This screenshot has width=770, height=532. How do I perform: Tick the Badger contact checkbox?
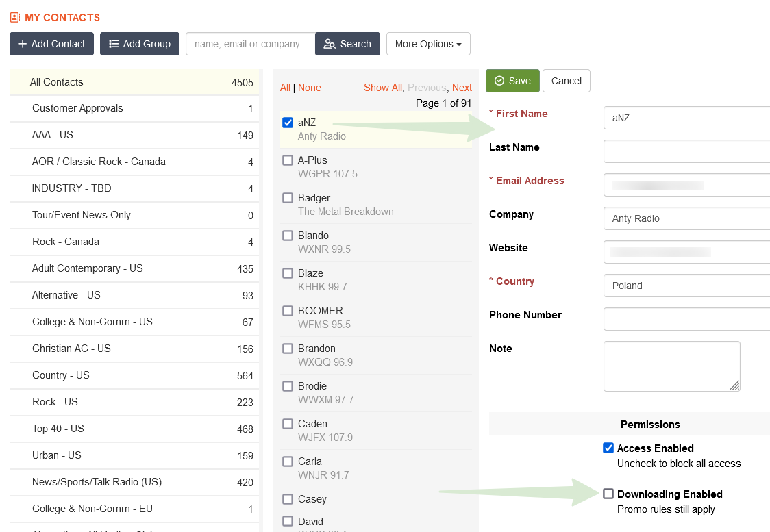288,198
